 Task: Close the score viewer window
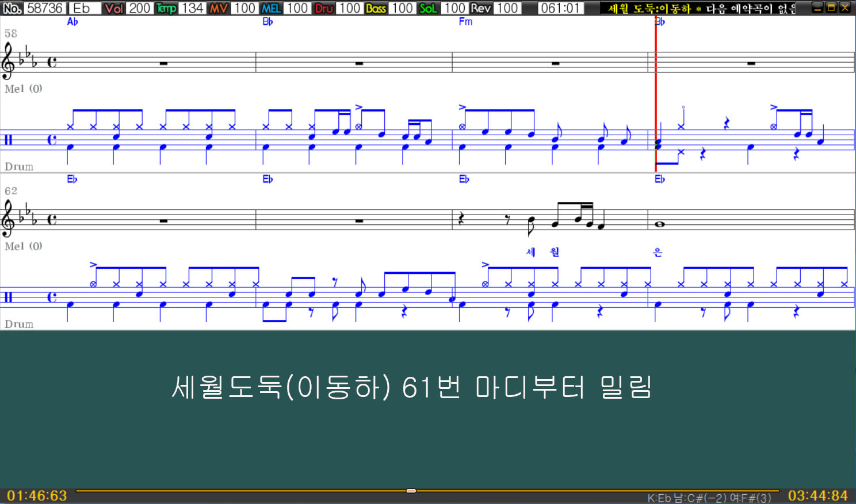845,8
